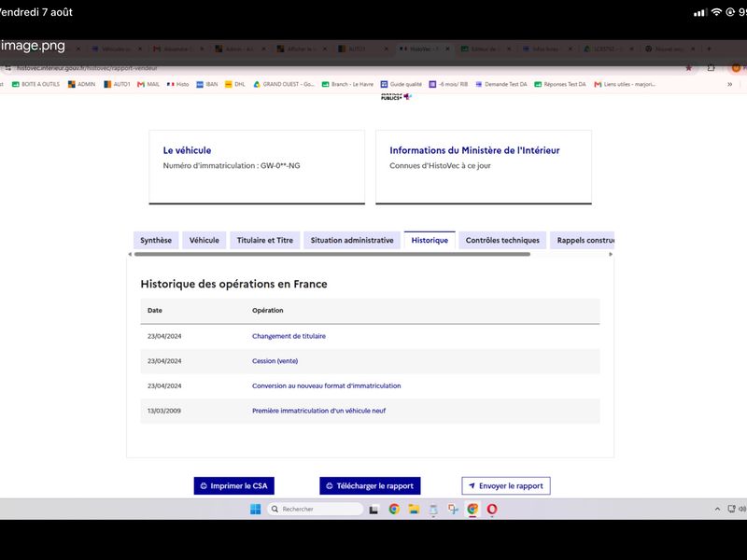Open the Branch - Le Havre bookmark
The image size is (747, 560).
(x=347, y=84)
